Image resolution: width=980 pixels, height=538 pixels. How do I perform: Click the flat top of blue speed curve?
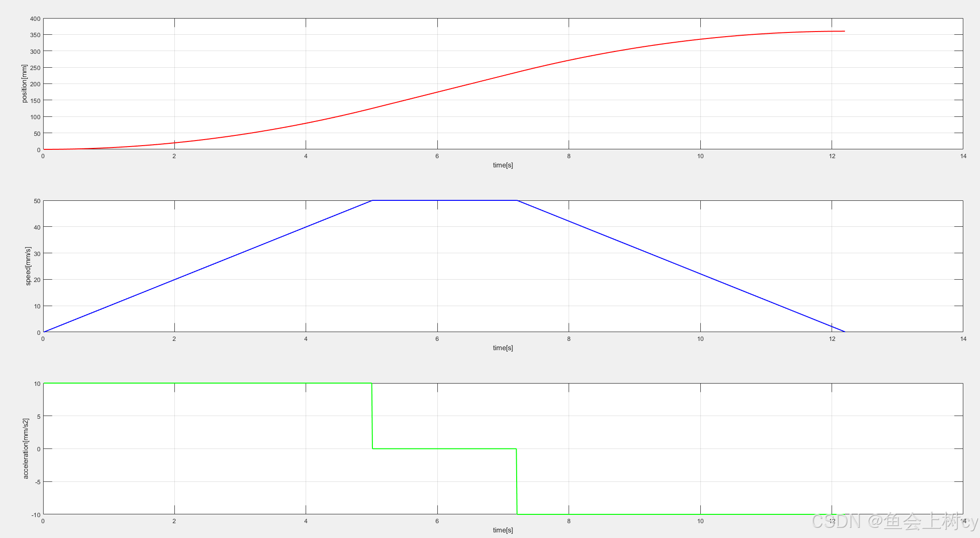444,200
